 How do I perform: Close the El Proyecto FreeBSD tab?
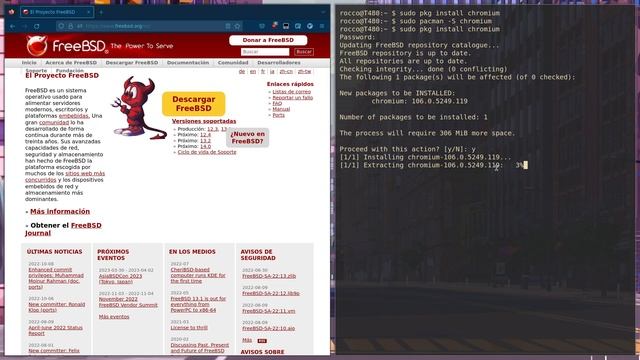[x=89, y=12]
